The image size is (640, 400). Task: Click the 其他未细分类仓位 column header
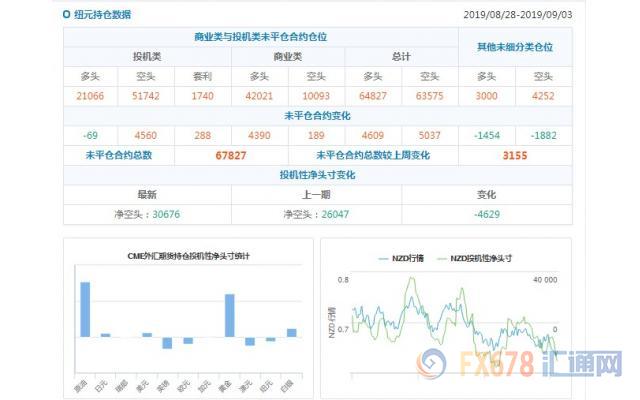pyautogui.click(x=515, y=47)
